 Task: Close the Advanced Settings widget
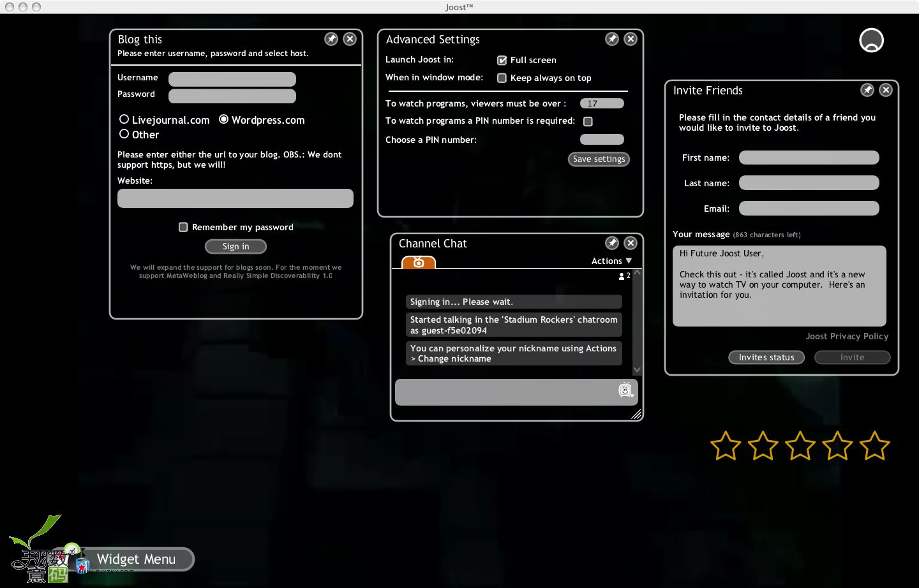point(631,39)
